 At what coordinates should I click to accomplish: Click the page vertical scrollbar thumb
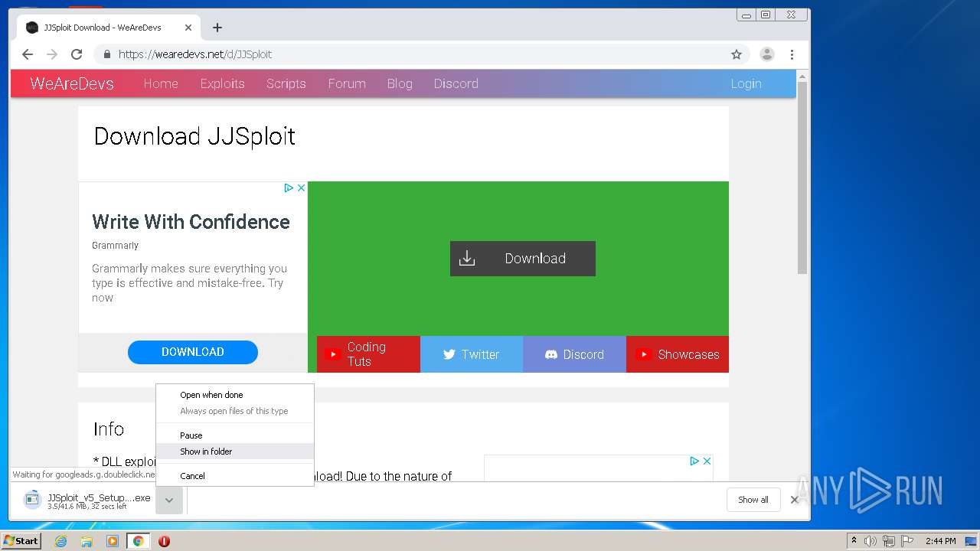tap(802, 178)
